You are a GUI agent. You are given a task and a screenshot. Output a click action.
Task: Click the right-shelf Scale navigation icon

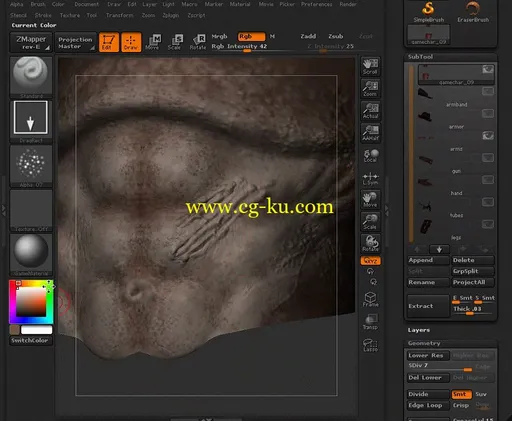coord(370,221)
